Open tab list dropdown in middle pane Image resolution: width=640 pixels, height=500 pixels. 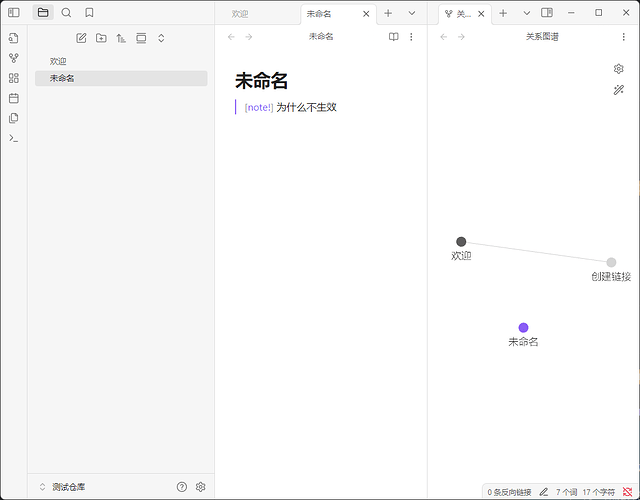(412, 13)
